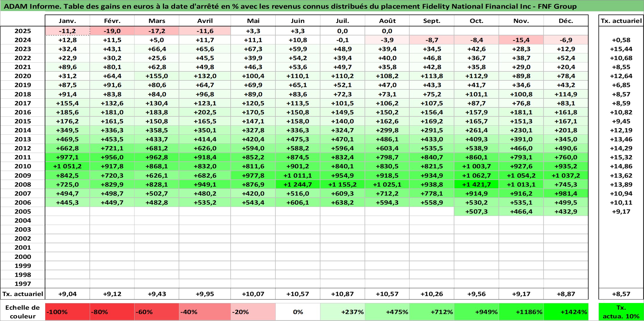Click the +1 051,2 cell in January 2010
Viewport: 644px width, 321px height.
(67, 166)
